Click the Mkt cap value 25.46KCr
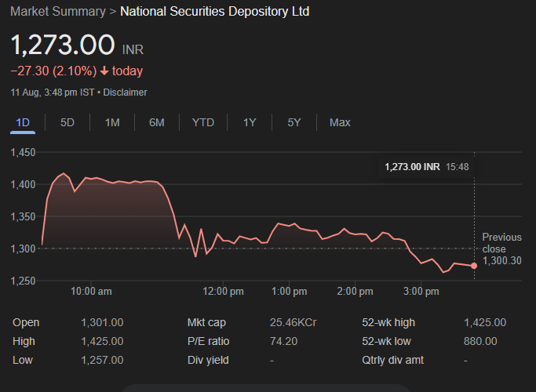536x392 pixels. (294, 323)
